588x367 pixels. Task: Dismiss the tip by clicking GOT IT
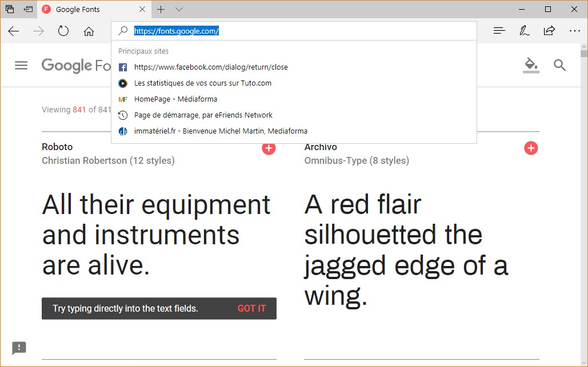[x=251, y=308]
